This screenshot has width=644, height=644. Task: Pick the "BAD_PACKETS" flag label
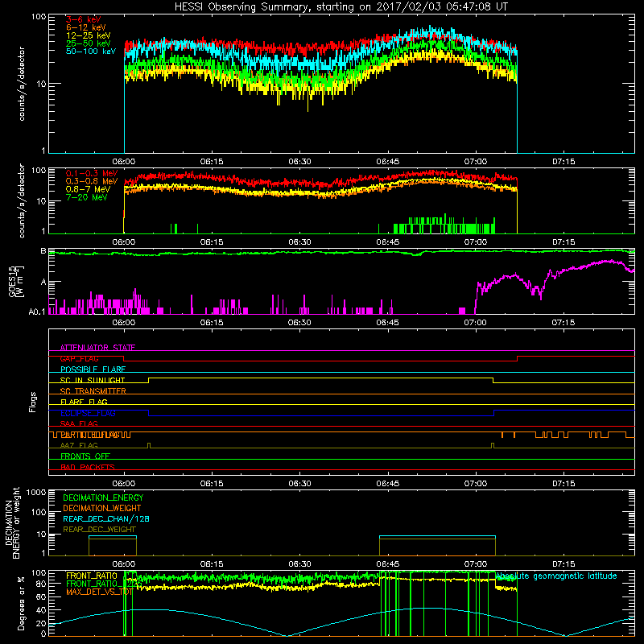click(88, 467)
